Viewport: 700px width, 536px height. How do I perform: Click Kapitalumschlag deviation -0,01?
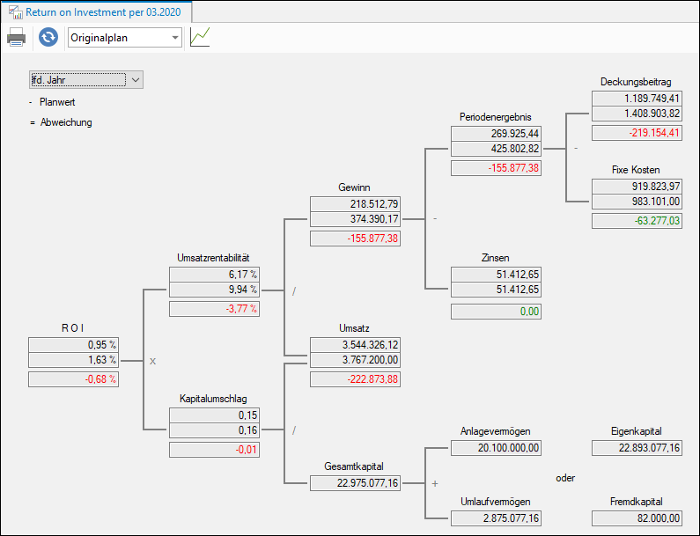click(214, 449)
